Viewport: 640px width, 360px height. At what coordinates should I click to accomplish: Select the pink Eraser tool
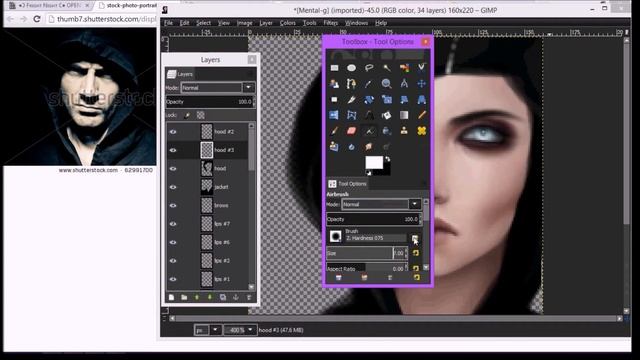point(351,131)
